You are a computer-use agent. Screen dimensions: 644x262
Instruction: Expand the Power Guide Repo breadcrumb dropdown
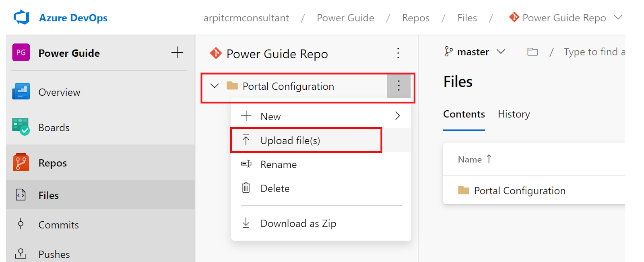click(x=618, y=18)
